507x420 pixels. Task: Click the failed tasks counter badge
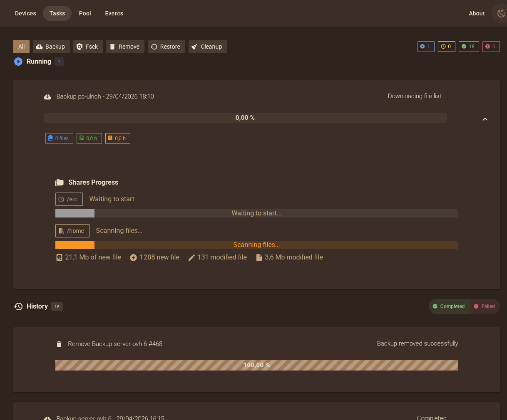coord(491,46)
